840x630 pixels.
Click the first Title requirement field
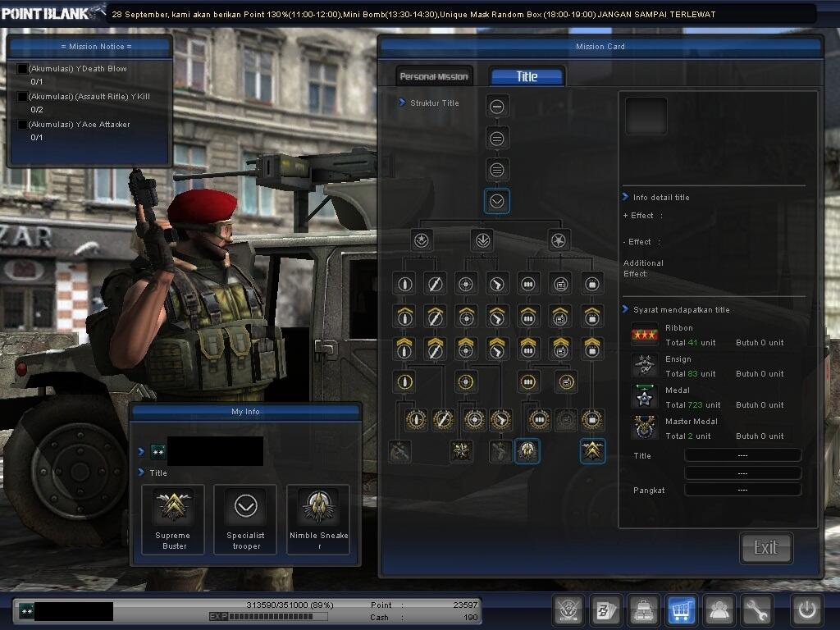[x=742, y=455]
